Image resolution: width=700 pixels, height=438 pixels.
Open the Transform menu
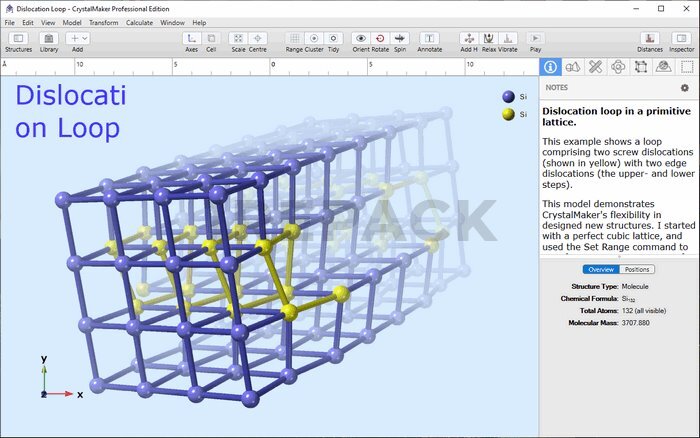[103, 22]
